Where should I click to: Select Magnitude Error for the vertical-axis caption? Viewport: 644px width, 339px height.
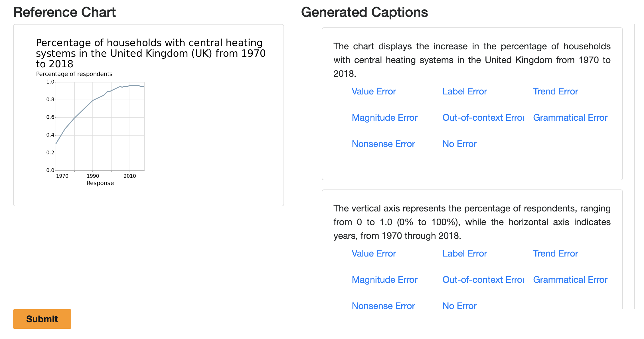pos(384,280)
